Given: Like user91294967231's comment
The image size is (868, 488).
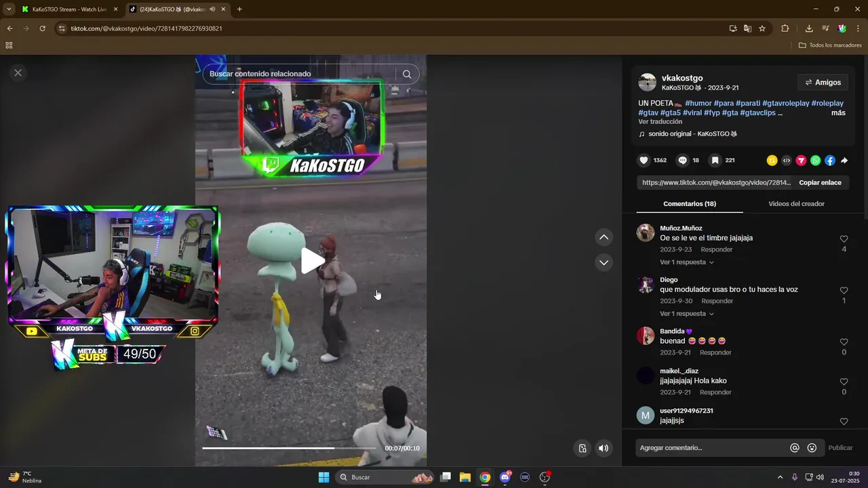Looking at the screenshot, I should [844, 422].
